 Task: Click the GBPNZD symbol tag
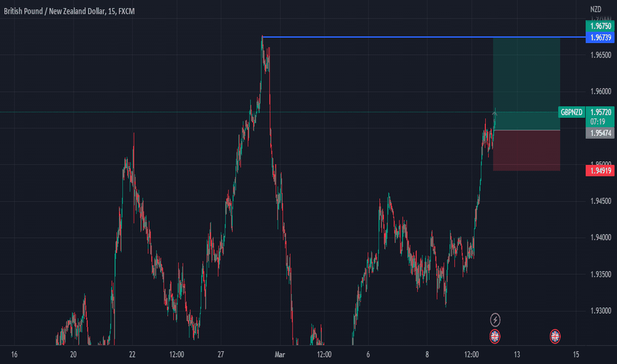[571, 112]
